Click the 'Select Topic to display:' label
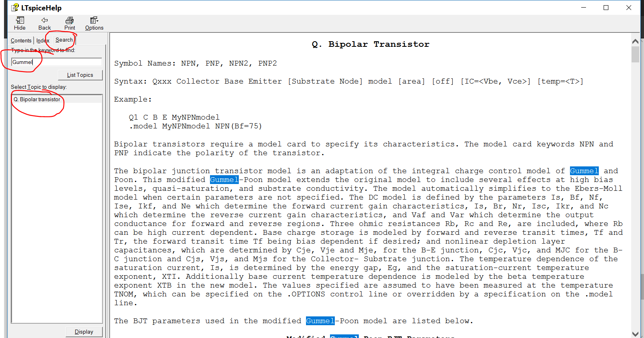Image resolution: width=644 pixels, height=338 pixels. pyautogui.click(x=39, y=87)
